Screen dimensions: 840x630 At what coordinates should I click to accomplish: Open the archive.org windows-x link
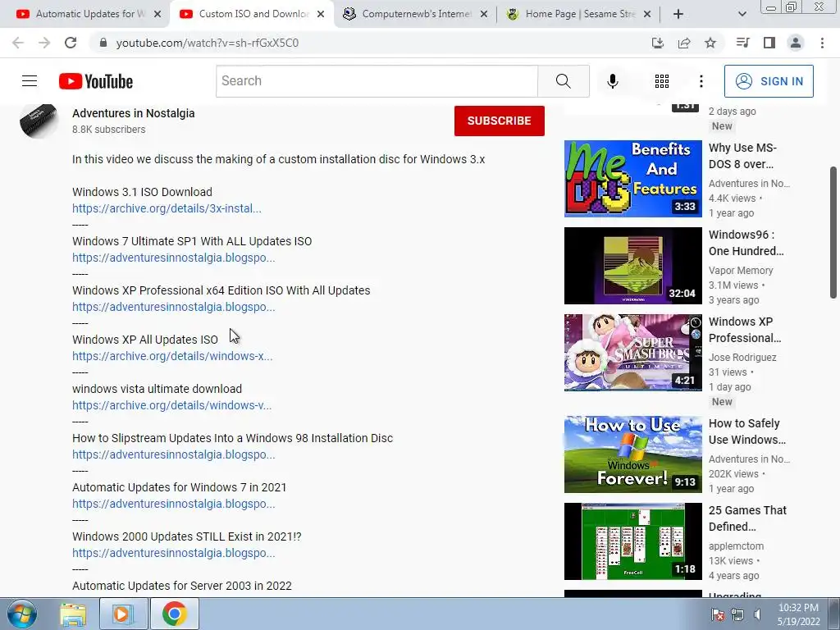click(x=172, y=356)
